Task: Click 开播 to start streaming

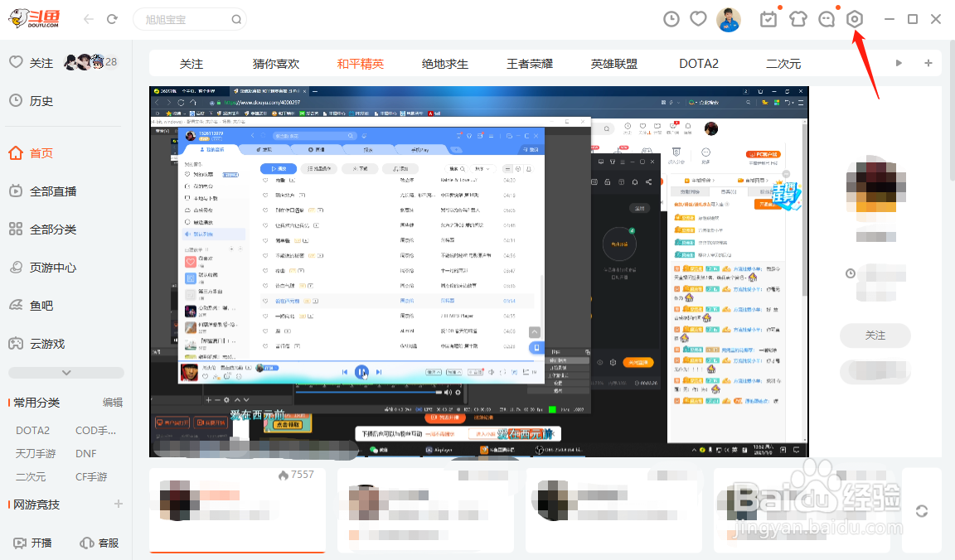Action: tap(33, 543)
